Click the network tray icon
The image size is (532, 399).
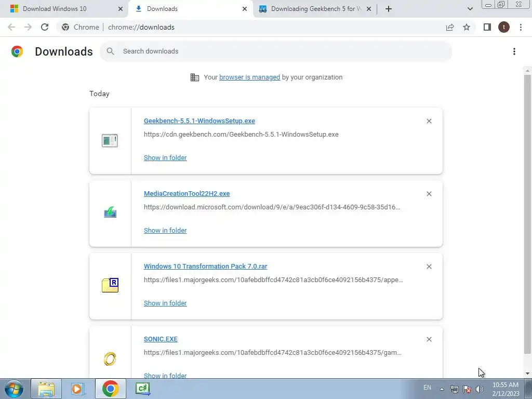tap(454, 389)
